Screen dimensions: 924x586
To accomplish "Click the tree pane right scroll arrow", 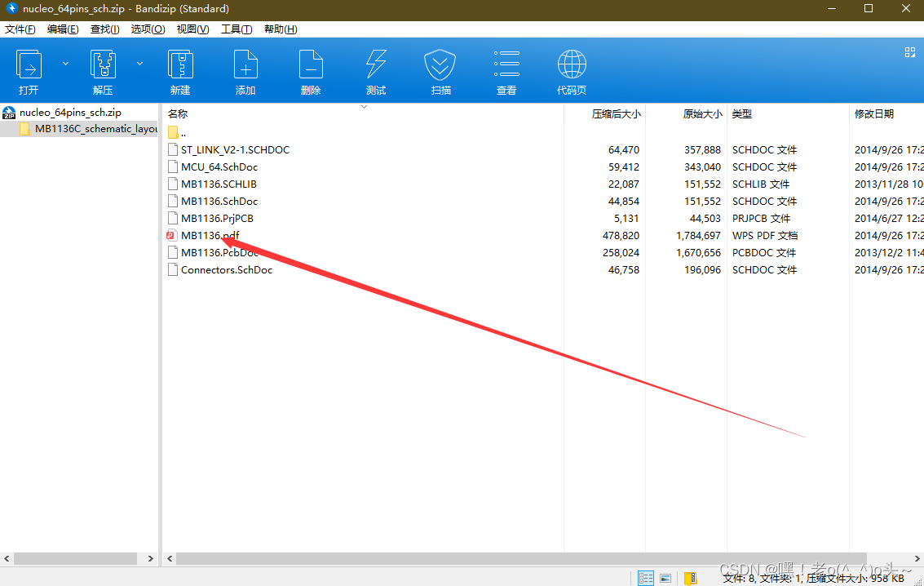I will [x=150, y=558].
